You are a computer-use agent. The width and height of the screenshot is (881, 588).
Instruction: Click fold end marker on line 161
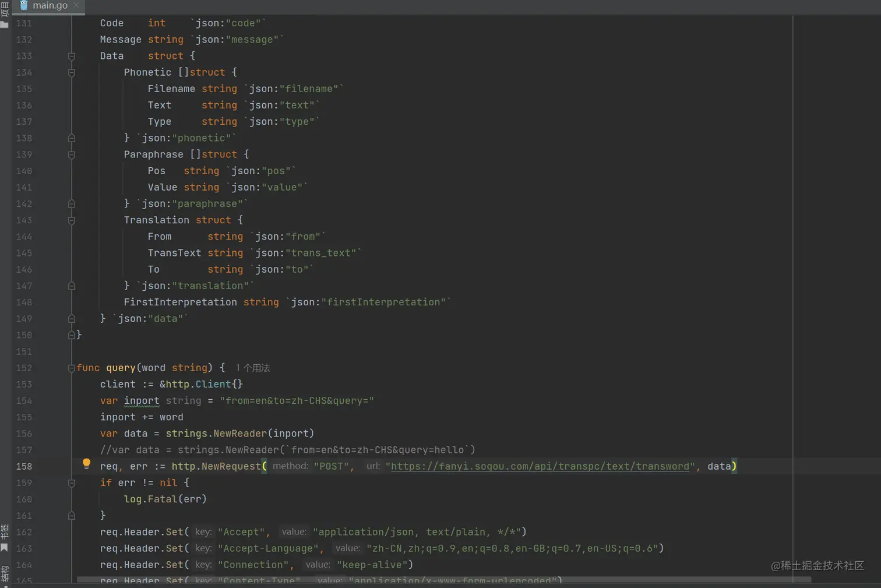[72, 516]
